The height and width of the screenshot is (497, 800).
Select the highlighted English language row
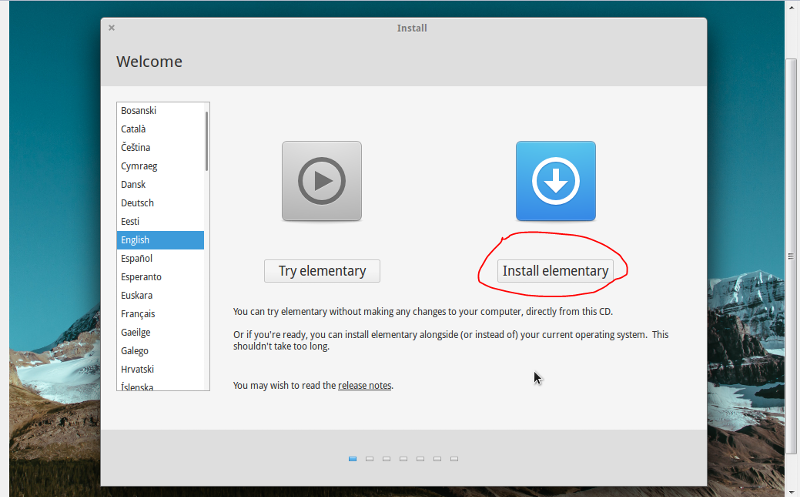[x=160, y=240]
